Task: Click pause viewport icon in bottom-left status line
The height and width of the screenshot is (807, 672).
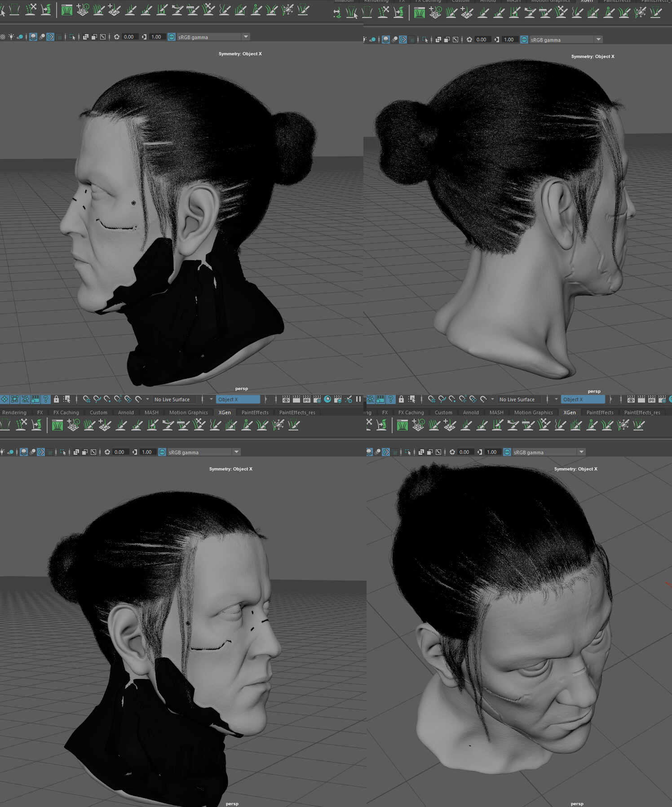Action: point(358,399)
